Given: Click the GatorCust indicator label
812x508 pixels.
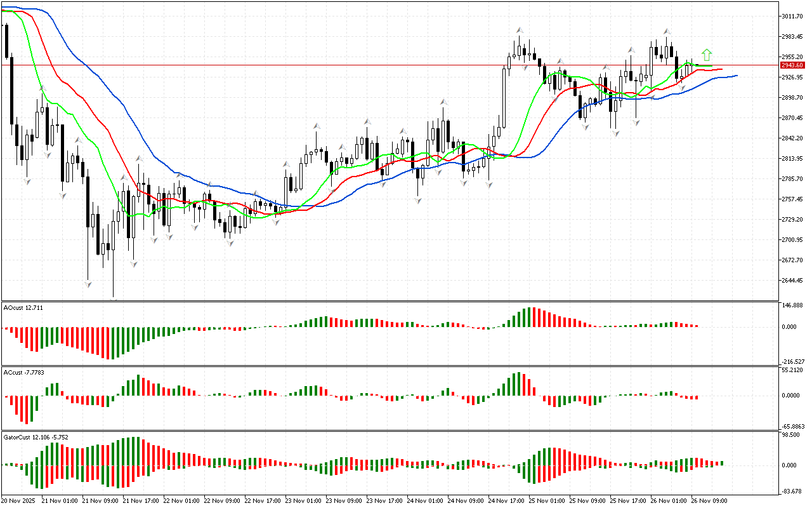Looking at the screenshot, I should pyautogui.click(x=35, y=438).
